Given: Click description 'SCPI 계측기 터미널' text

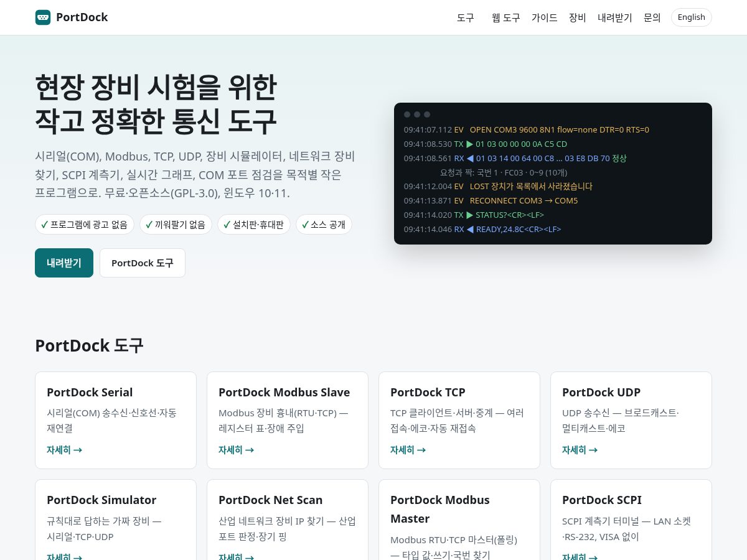Looking at the screenshot, I should click(626, 528).
